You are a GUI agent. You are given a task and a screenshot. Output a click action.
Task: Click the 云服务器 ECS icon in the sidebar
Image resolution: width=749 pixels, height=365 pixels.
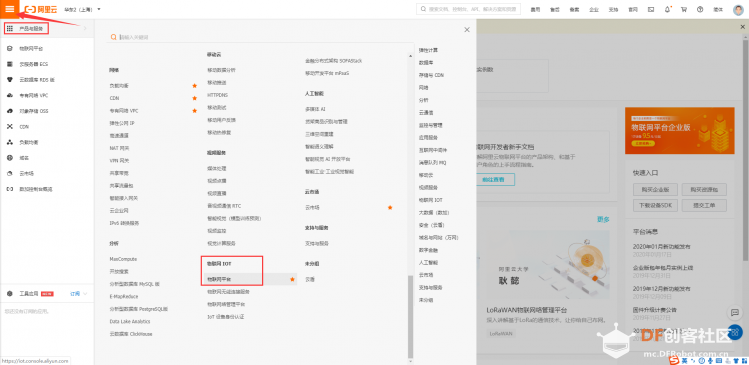[x=10, y=64]
